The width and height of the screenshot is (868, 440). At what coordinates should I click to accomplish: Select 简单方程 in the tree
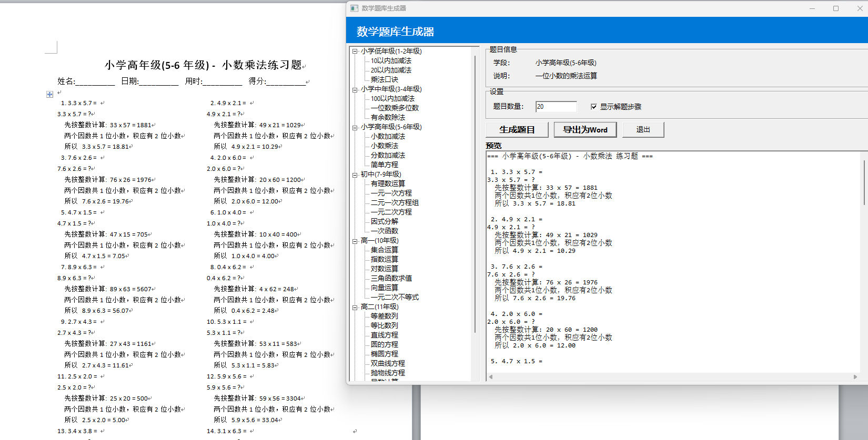pos(384,165)
